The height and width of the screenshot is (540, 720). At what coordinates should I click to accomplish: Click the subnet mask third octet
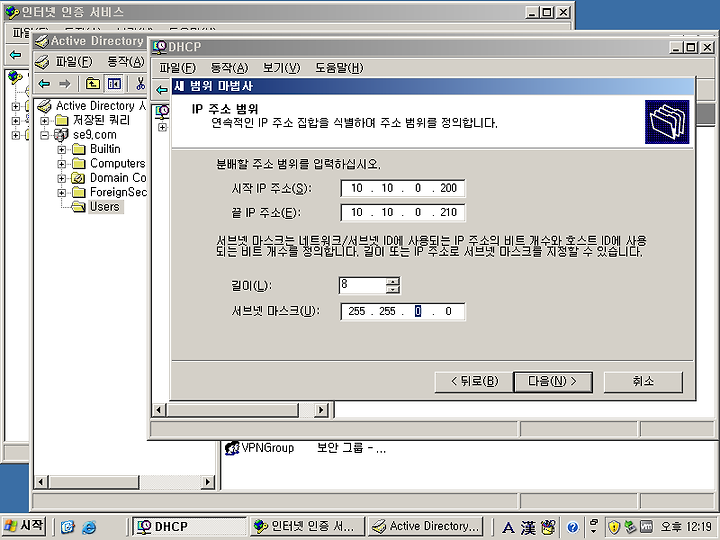pyautogui.click(x=418, y=311)
